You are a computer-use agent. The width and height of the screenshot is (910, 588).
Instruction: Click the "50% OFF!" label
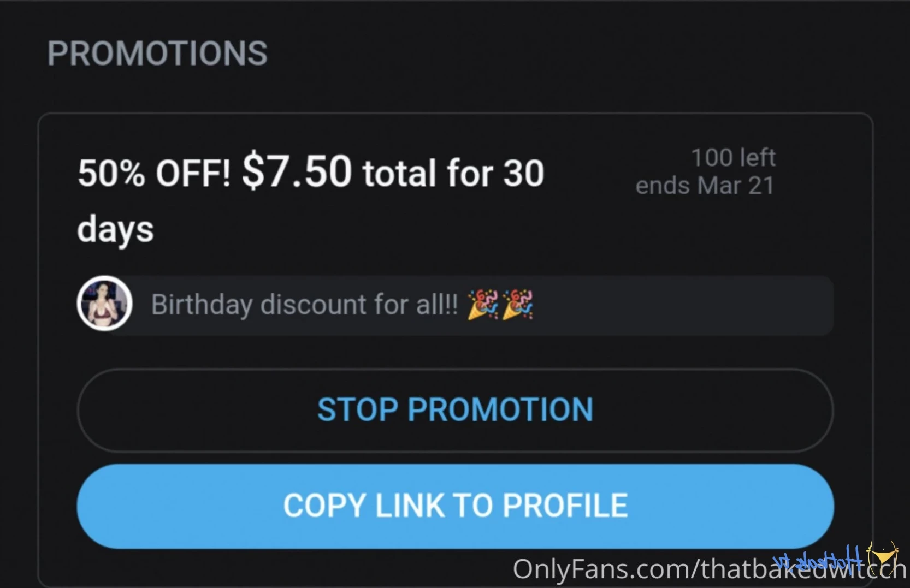[154, 174]
